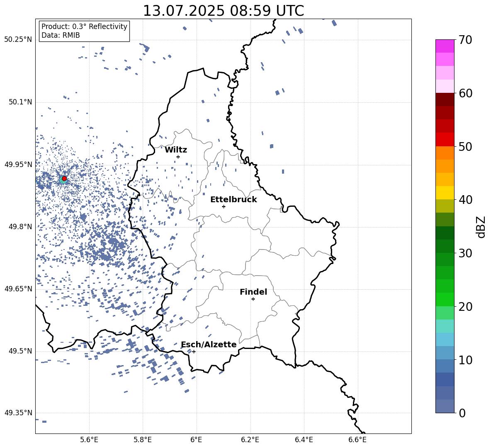Click the Ettelbruck station cross marker
The width and height of the screenshot is (491, 448).
[x=224, y=206]
